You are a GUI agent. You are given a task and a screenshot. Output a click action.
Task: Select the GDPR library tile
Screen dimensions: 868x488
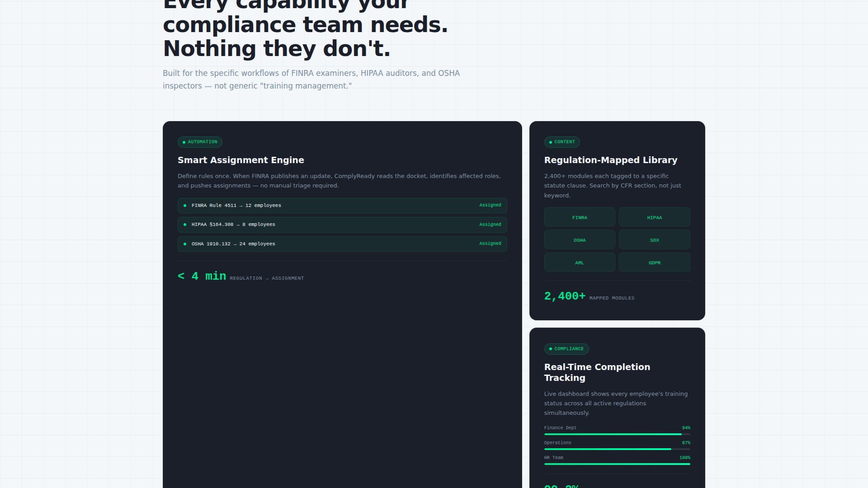(654, 263)
